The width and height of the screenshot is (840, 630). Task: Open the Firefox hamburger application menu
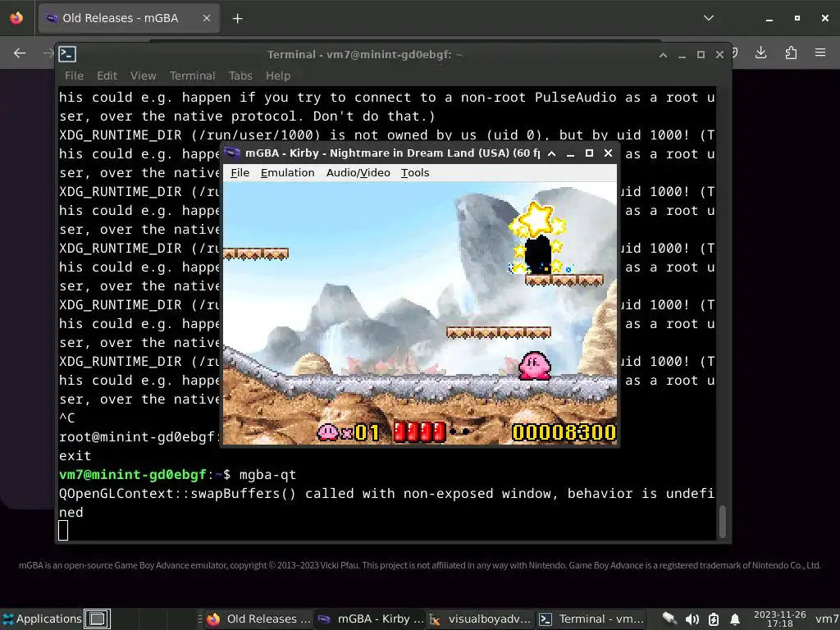[820, 52]
